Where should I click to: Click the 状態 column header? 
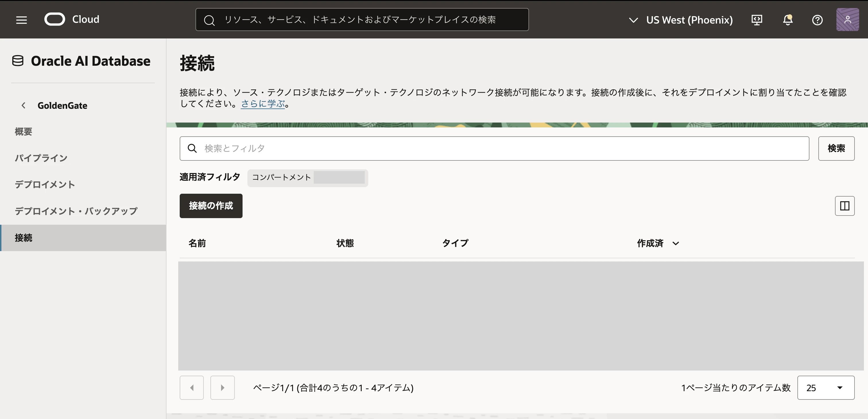(345, 243)
